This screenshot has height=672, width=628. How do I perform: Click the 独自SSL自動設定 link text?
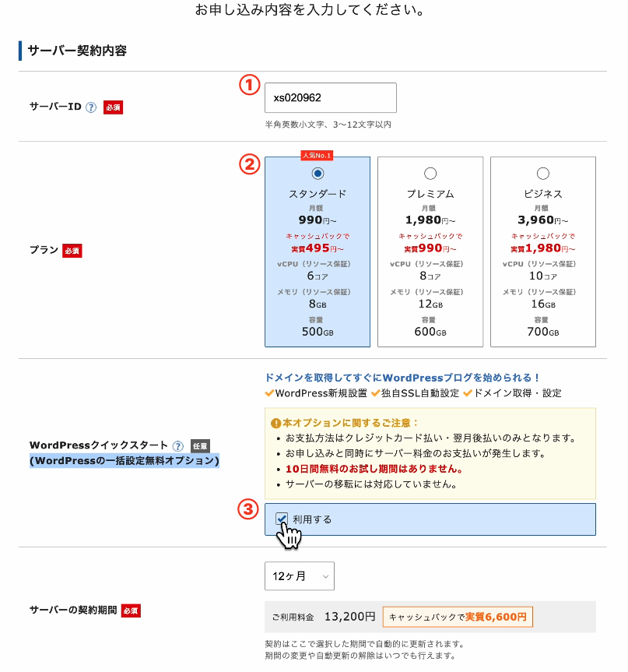419,393
